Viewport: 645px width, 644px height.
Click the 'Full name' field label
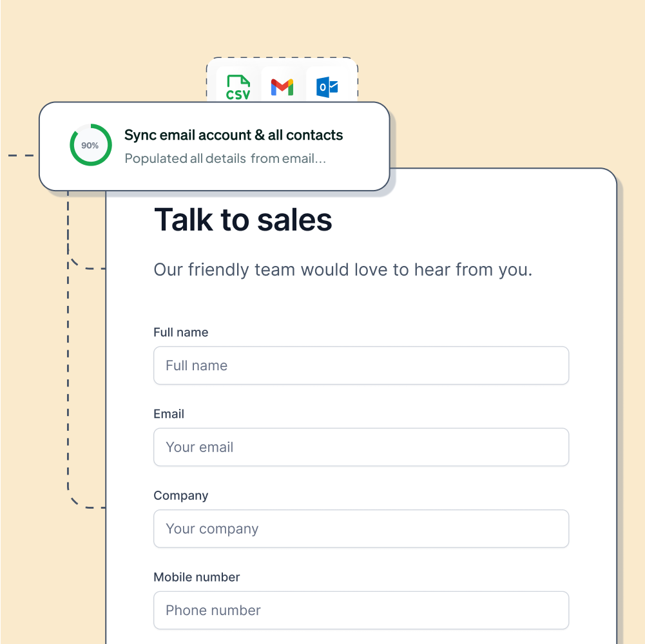(180, 332)
